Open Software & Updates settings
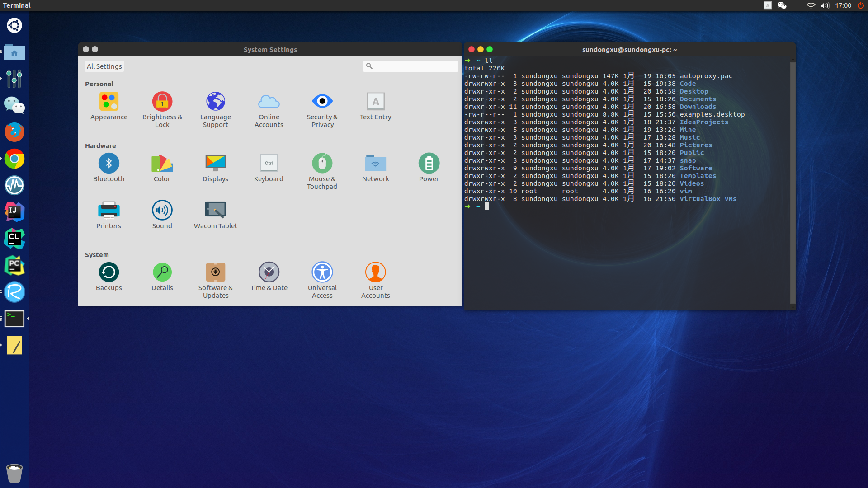 point(215,272)
